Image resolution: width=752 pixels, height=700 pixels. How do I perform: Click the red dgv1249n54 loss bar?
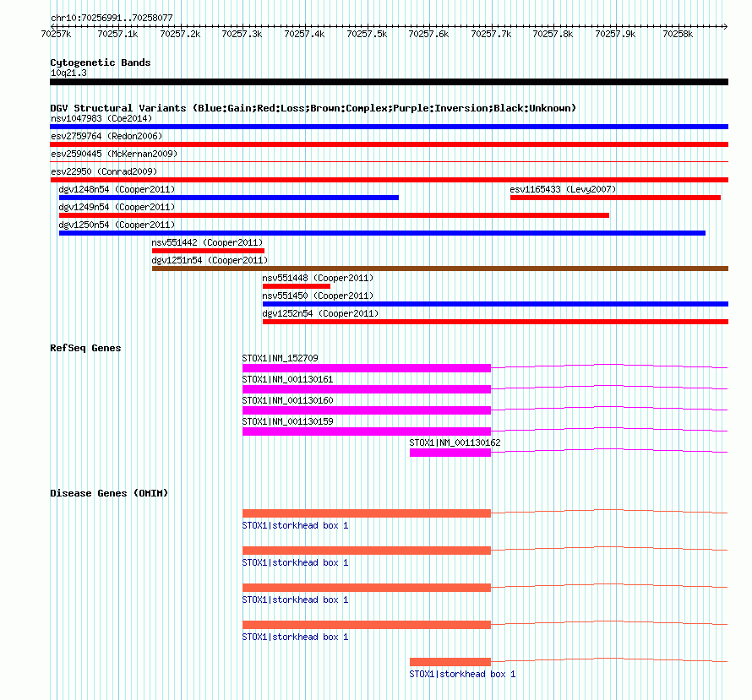tap(334, 215)
